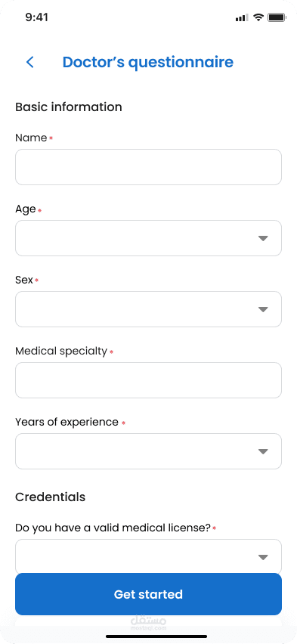Tap the cellular signal strength icon
Image resolution: width=297 pixels, height=644 pixels.
pos(242,17)
